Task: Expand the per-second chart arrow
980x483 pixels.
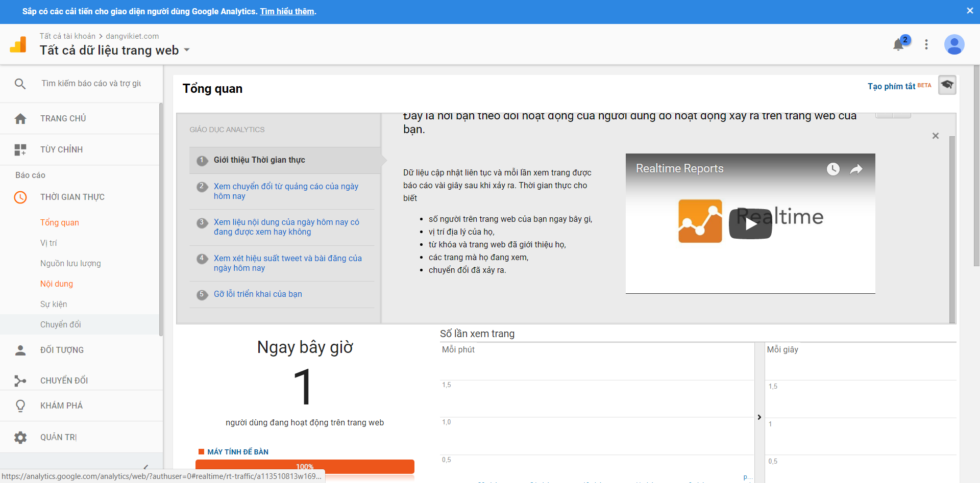Action: pos(759,417)
